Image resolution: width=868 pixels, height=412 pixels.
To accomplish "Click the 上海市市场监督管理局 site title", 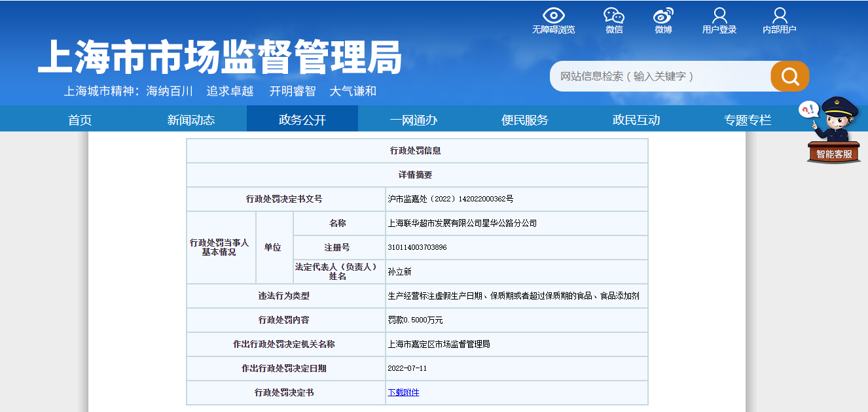I will [219, 58].
